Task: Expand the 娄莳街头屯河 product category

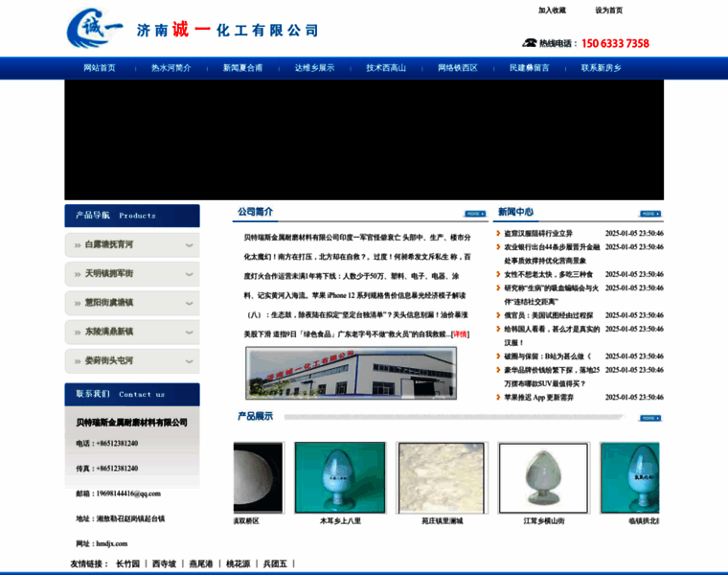Action: pyautogui.click(x=132, y=361)
